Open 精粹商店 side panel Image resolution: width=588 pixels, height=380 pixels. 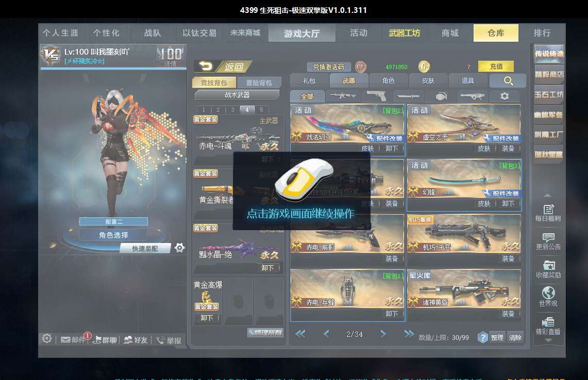pos(549,74)
